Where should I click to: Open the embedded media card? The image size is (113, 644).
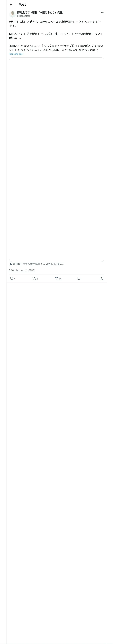[56, 159]
